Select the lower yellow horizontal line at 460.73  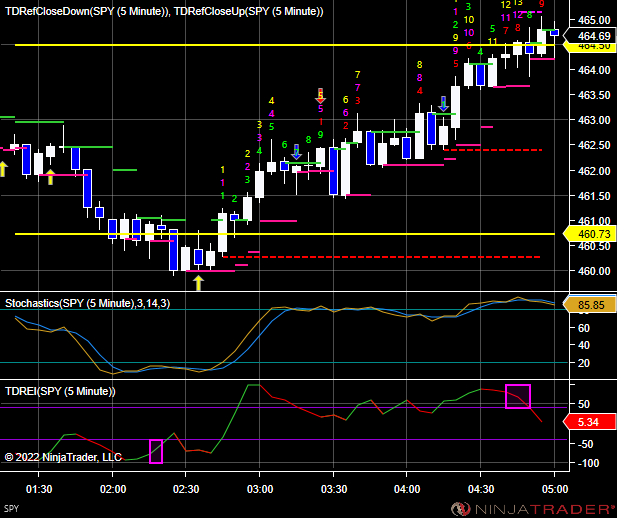pos(285,234)
